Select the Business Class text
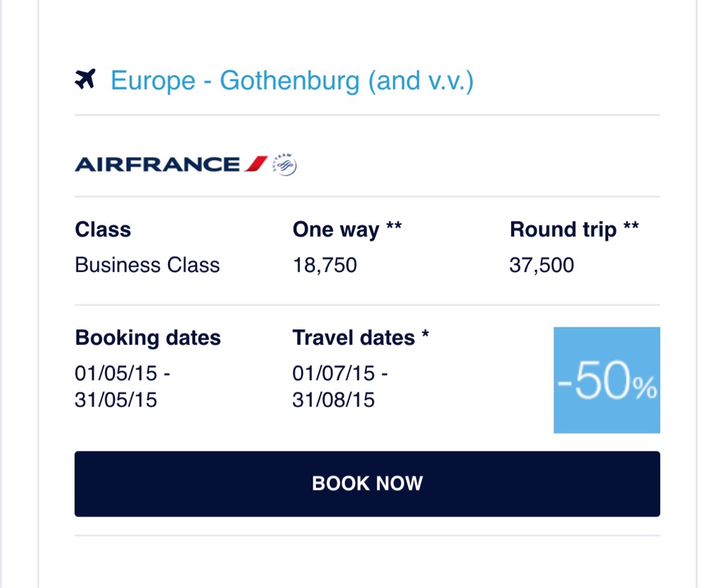 click(x=147, y=265)
